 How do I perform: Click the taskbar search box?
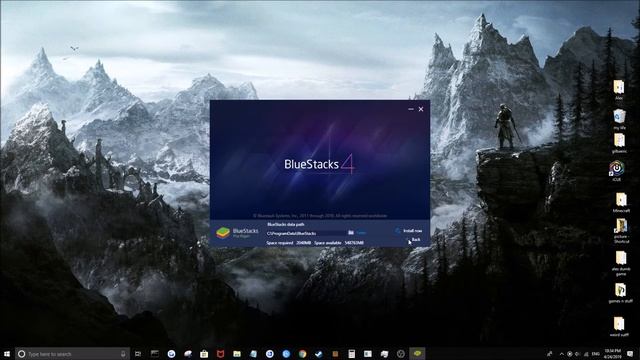(72, 354)
